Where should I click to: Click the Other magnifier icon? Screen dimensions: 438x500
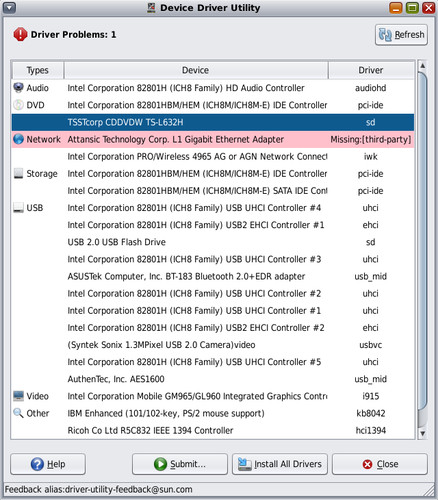(x=18, y=413)
